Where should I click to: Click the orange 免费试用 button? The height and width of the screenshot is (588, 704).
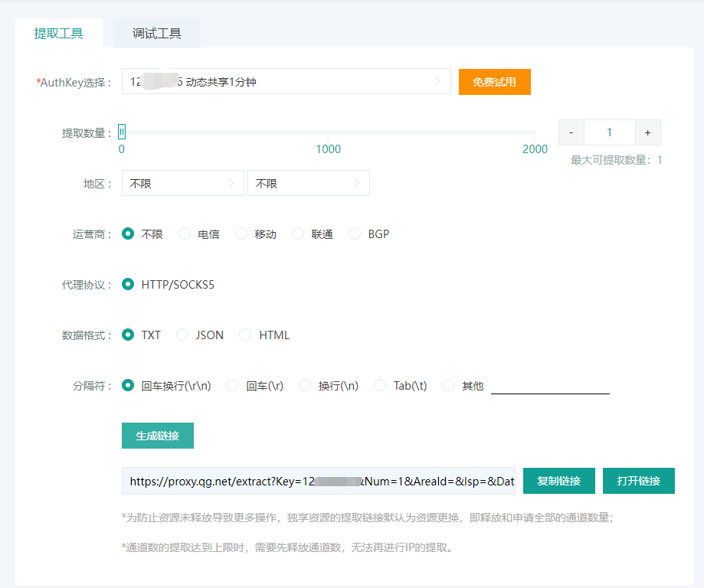[x=494, y=82]
